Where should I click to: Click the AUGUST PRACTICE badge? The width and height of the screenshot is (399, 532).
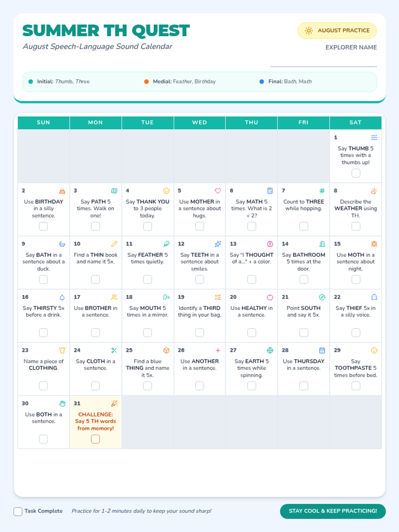(x=337, y=31)
